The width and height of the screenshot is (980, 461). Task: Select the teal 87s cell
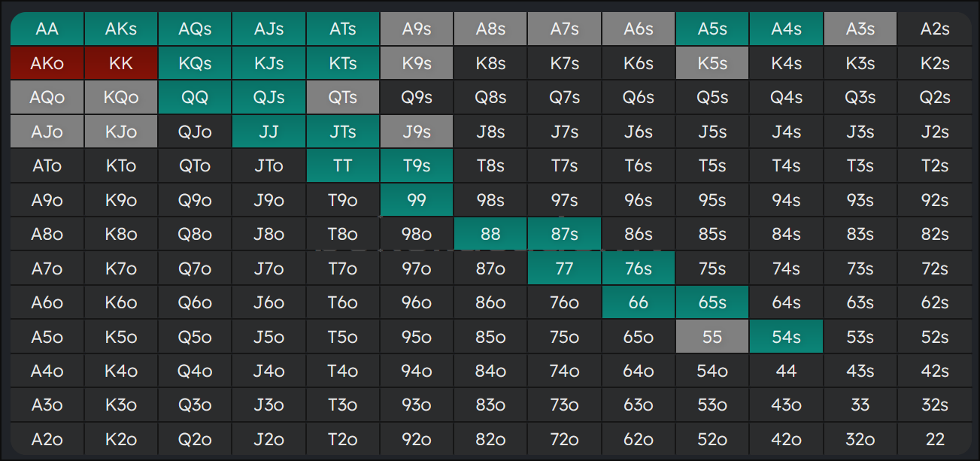point(564,235)
